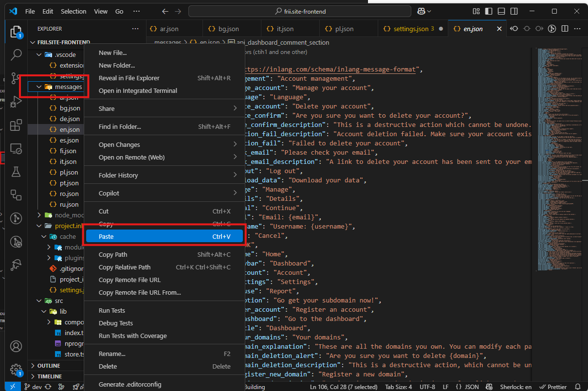The height and width of the screenshot is (391, 588).
Task: Synchronize changes from status bar
Action: [x=48, y=387]
